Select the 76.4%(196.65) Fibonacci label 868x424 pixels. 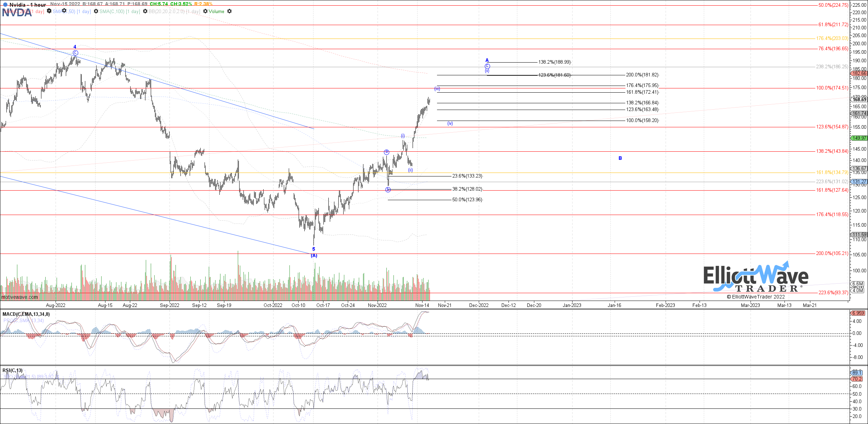point(833,48)
